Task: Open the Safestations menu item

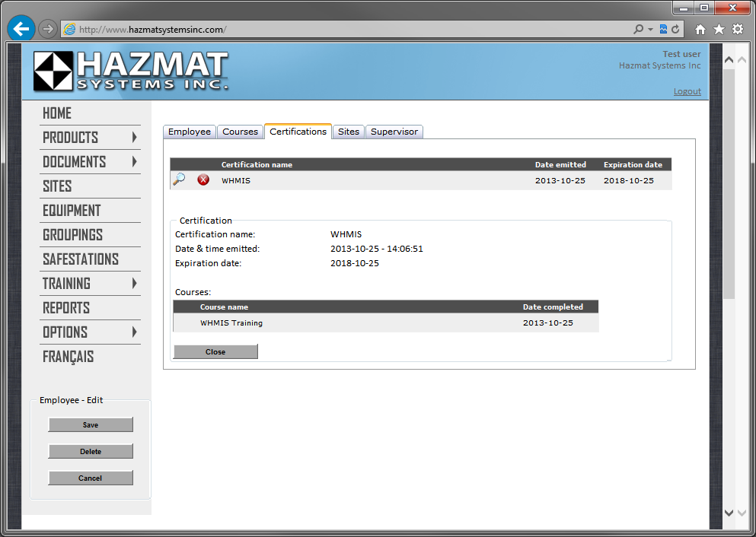Action: click(81, 259)
